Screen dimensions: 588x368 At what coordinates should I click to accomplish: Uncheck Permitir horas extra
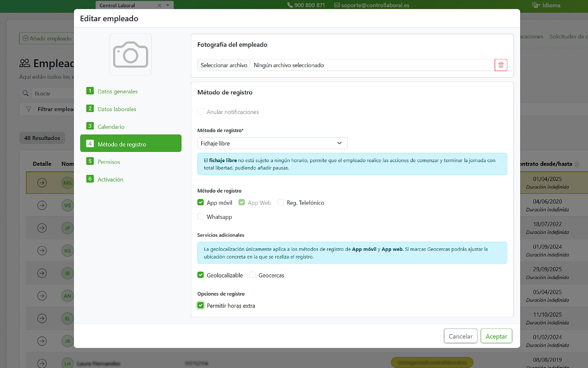click(x=200, y=305)
